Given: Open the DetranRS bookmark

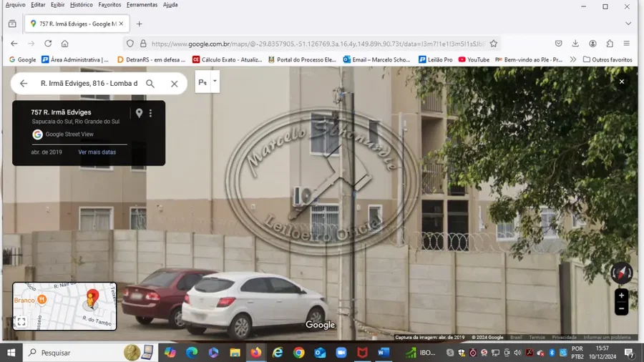Looking at the screenshot, I should pos(151,59).
